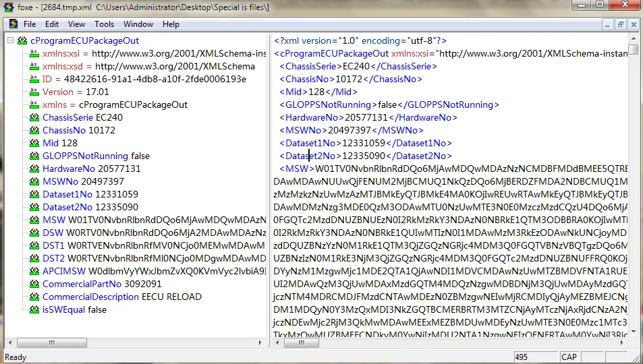643x364 pixels.
Task: Click the element icon beside isSWEqual
Action: click(34, 310)
